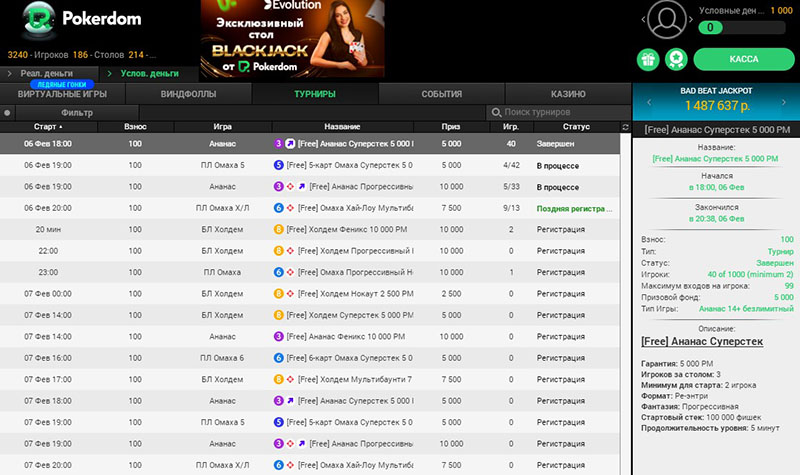Click the Условные ден... 1 000 balance

pyautogui.click(x=745, y=11)
